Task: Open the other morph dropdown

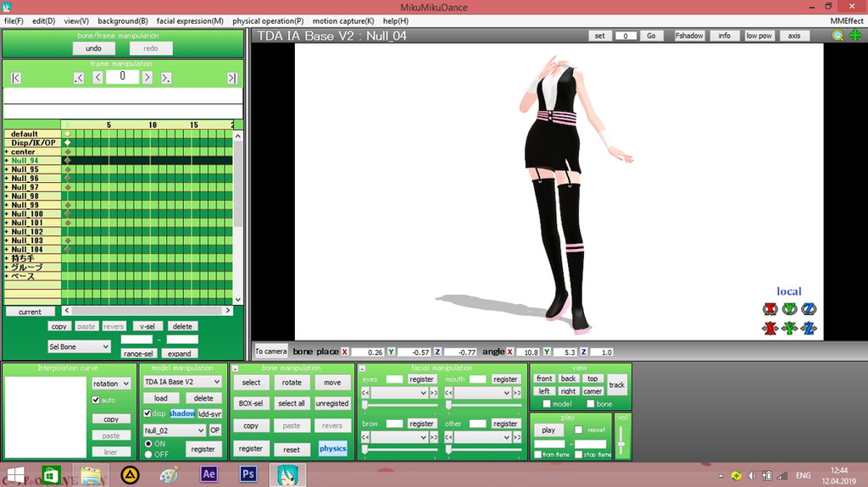Action: click(482, 437)
